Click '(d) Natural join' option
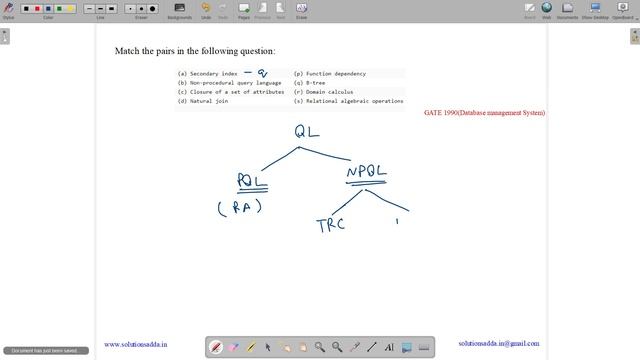The height and width of the screenshot is (360, 640). tap(203, 101)
